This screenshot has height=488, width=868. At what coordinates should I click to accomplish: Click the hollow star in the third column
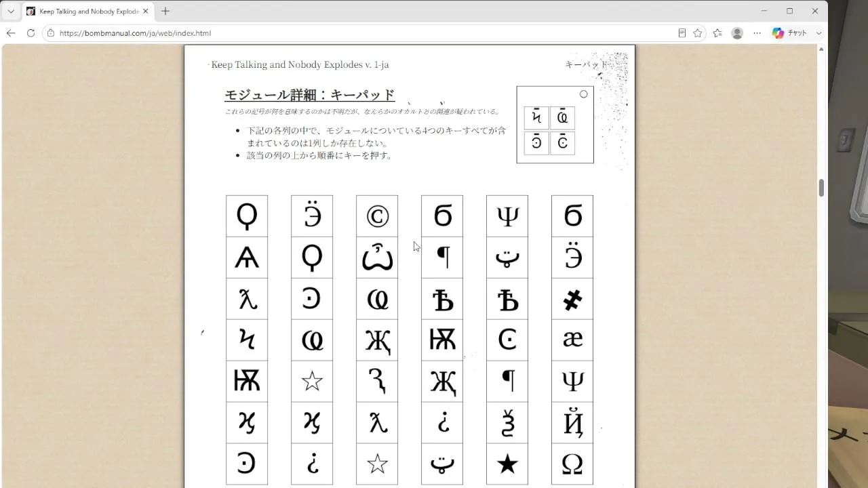[x=377, y=464]
